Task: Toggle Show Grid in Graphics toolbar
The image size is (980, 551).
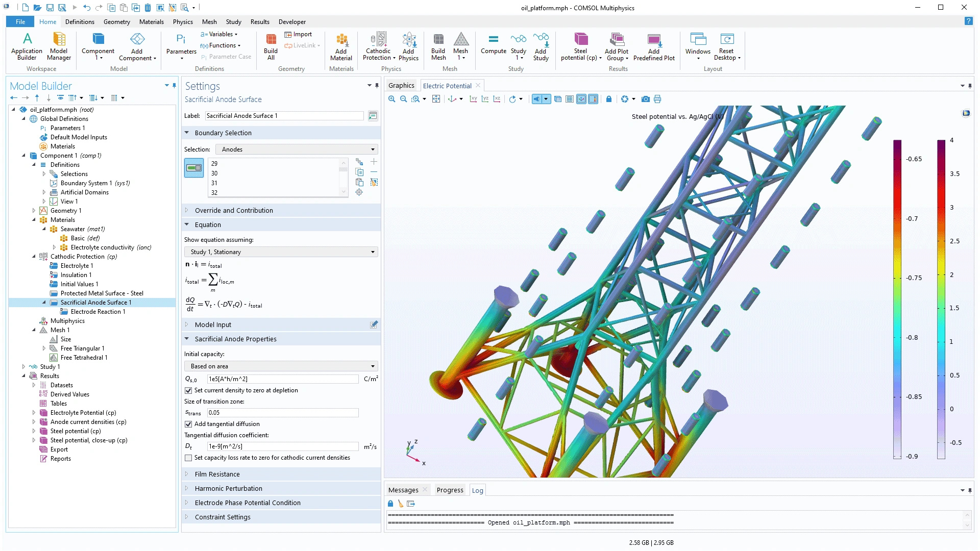Action: click(x=570, y=99)
